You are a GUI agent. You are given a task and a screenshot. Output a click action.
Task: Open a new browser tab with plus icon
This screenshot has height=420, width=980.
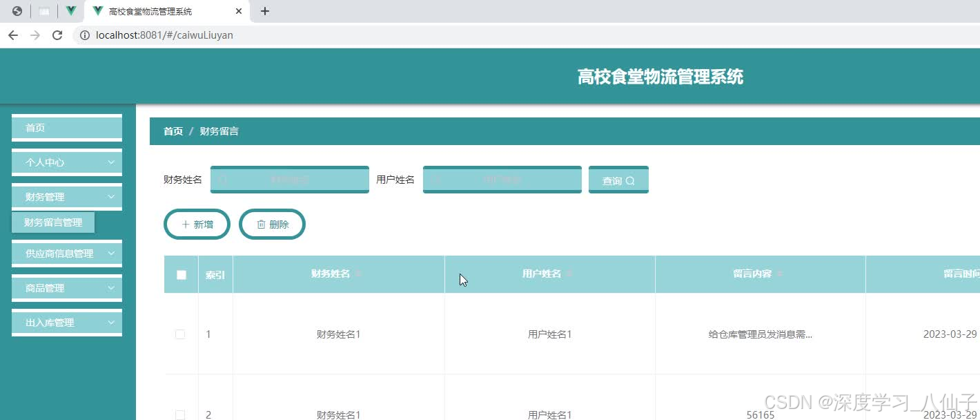click(x=265, y=11)
